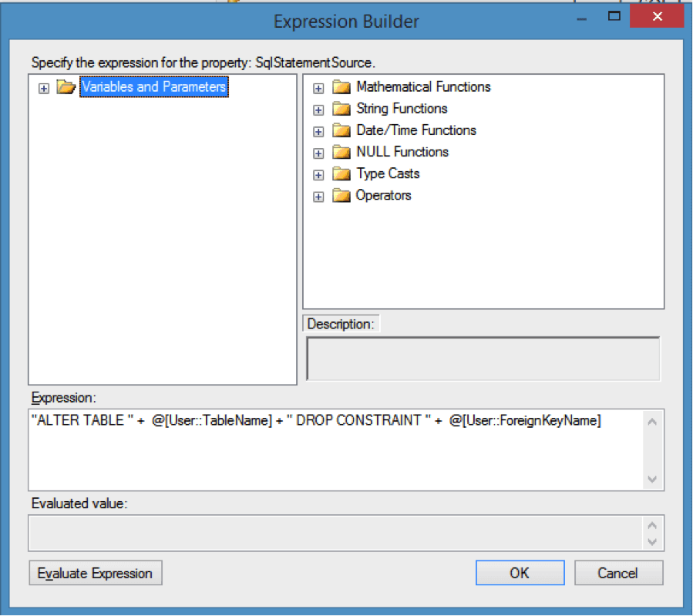The image size is (693, 616).
Task: Expand the Variables and Parameters node
Action: (x=44, y=89)
